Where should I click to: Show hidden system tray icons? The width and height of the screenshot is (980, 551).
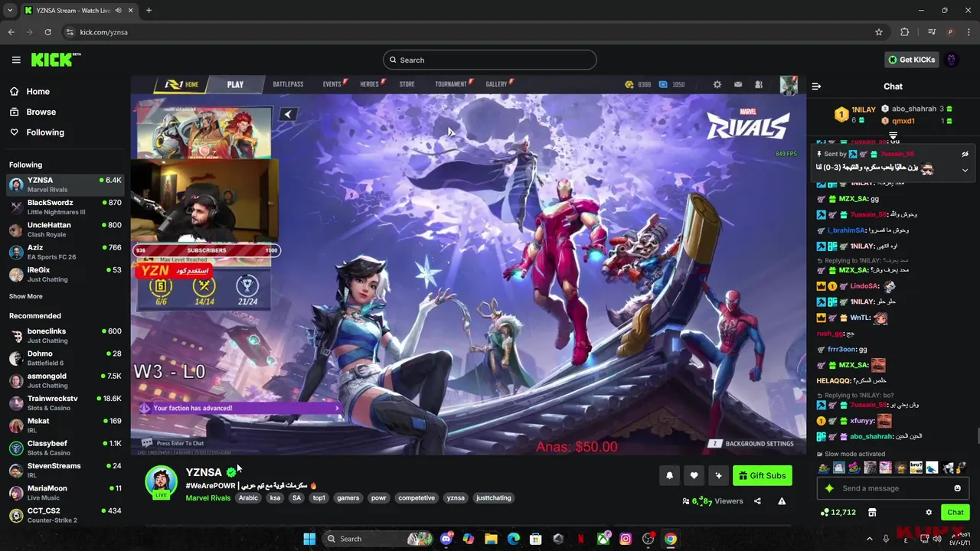click(869, 539)
